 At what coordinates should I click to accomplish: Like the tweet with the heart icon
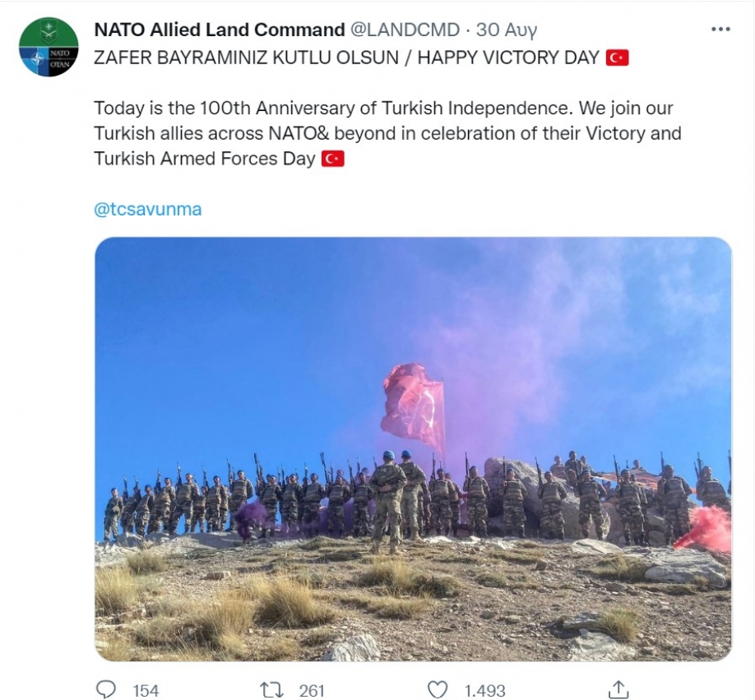click(438, 690)
